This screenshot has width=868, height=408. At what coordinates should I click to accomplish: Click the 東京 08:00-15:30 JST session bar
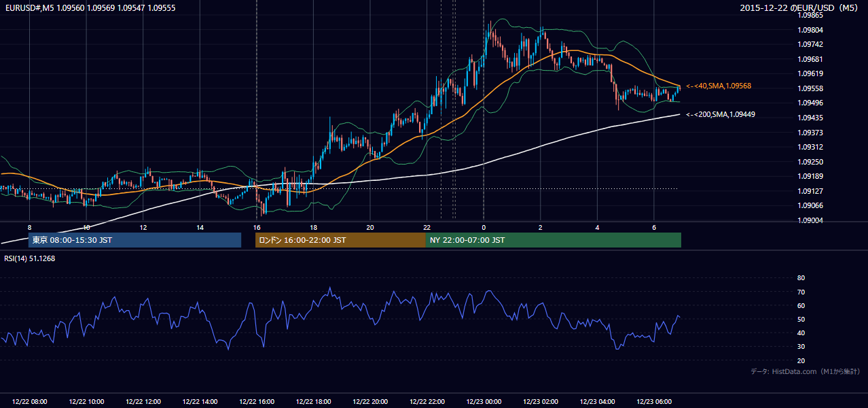click(x=134, y=240)
